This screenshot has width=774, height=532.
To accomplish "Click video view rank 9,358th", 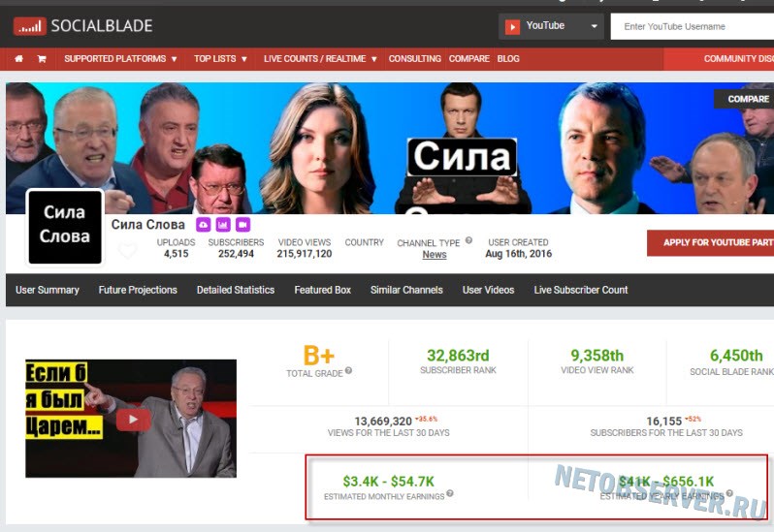I will (x=597, y=356).
